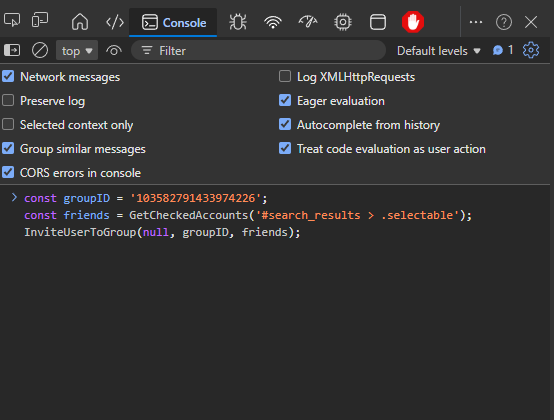Activate the inspect element picker tool
The image size is (554, 420).
pyautogui.click(x=12, y=20)
